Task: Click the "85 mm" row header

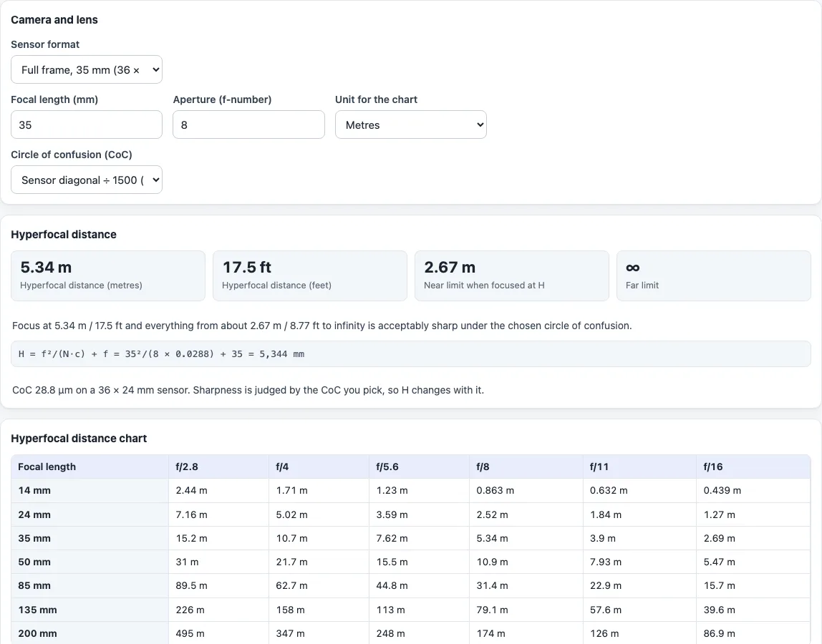Action: point(90,586)
